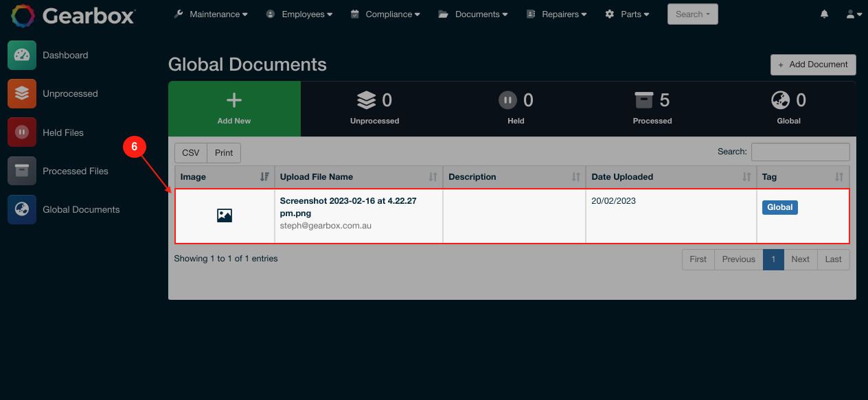868x400 pixels.
Task: Expand the Documents navigation dropdown
Action: pyautogui.click(x=472, y=14)
